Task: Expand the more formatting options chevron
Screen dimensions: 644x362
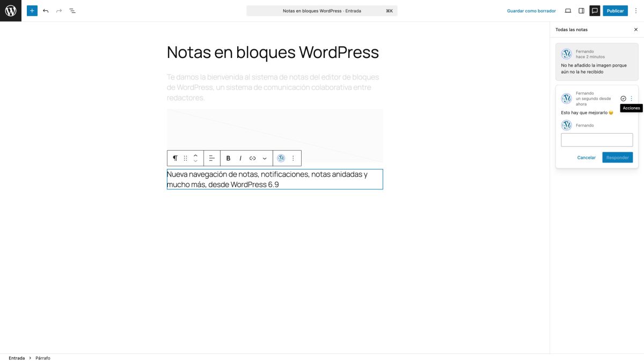Action: pos(265,158)
